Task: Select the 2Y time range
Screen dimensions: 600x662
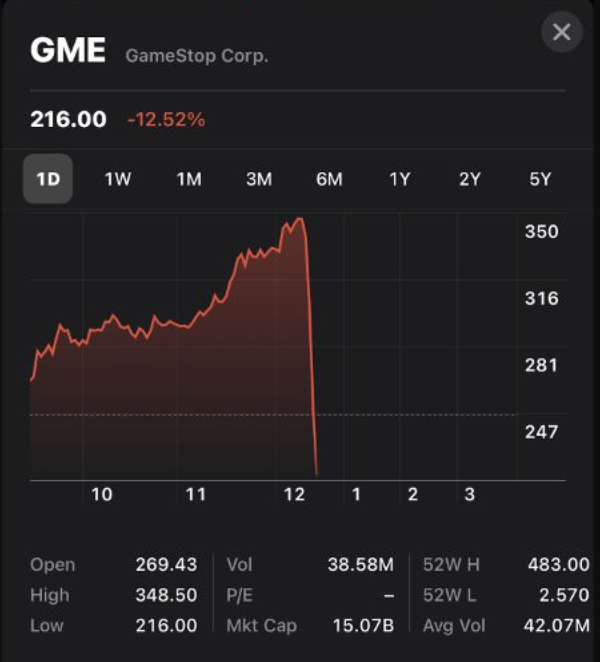Action: click(x=470, y=179)
